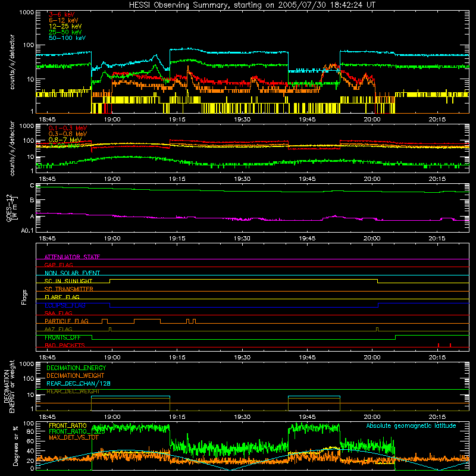Click the Absolute geomagnetic latitude label
476x476 pixels.
411,425
